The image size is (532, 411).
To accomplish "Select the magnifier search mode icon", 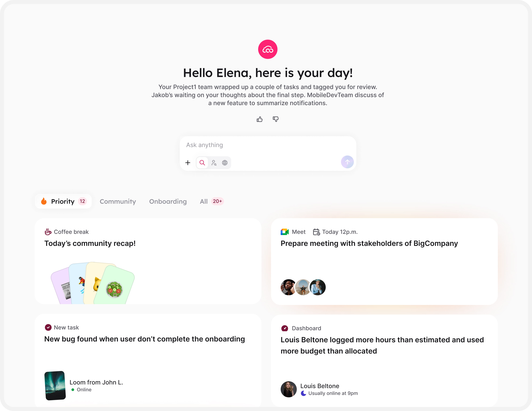I will click(202, 163).
